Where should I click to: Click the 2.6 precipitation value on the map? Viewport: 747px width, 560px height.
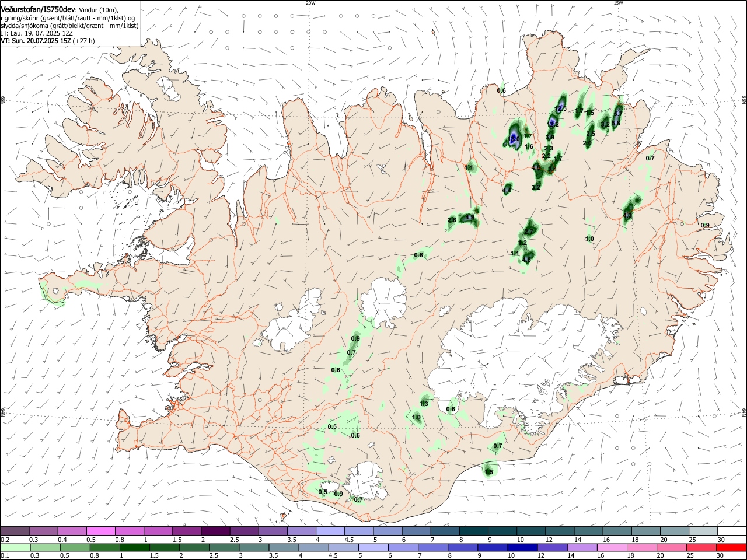(x=452, y=220)
